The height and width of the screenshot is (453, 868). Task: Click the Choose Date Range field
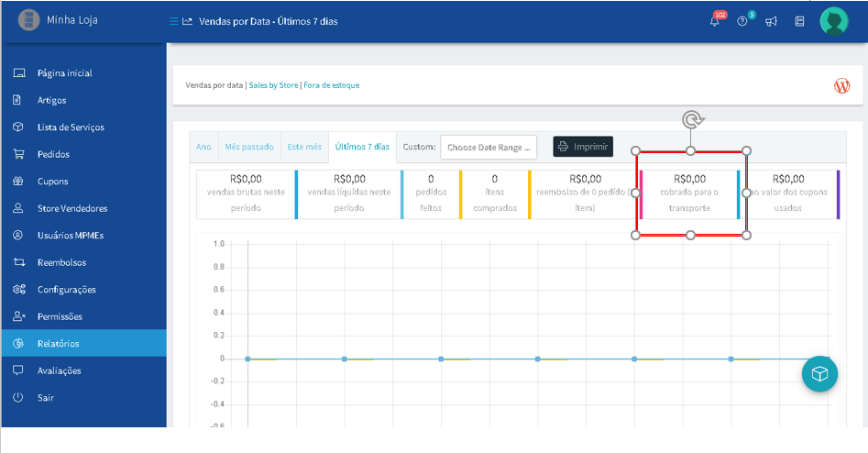click(x=489, y=148)
